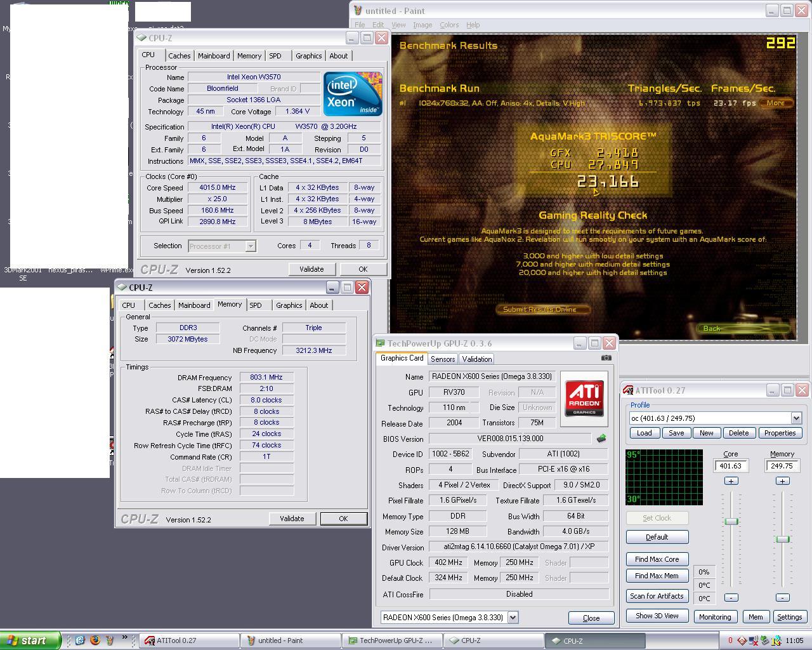Click the red diamond system tray icon
The width and height of the screenshot is (812, 650).
click(742, 640)
